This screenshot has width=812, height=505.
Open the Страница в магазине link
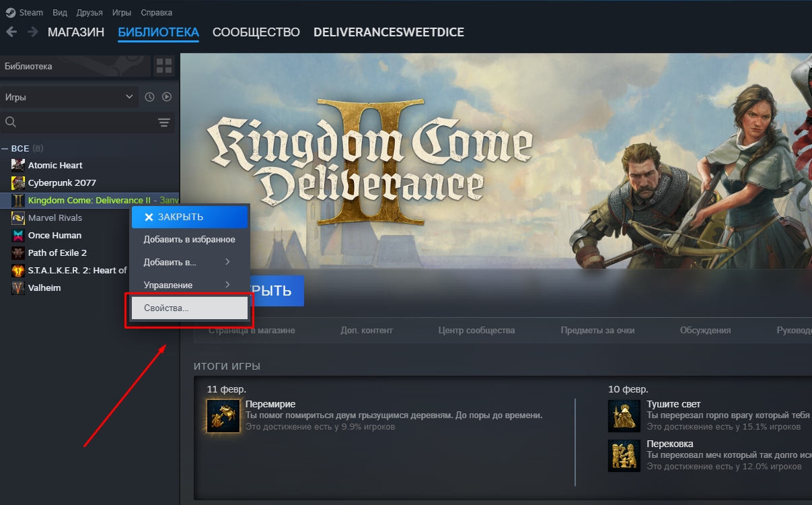[x=252, y=330]
